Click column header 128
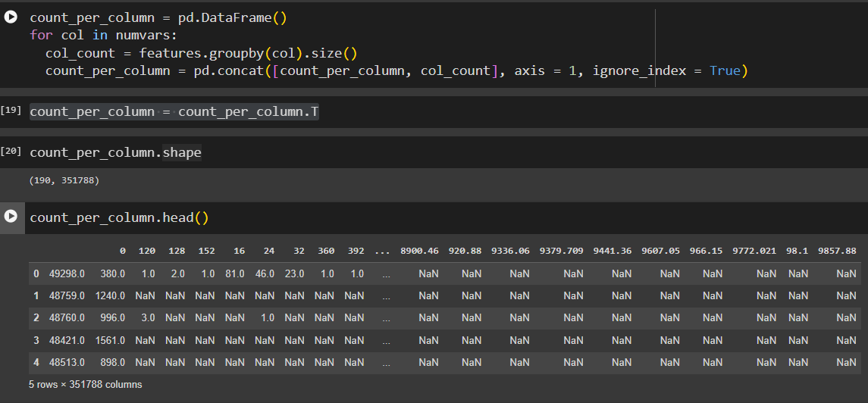Image resolution: width=868 pixels, height=403 pixels. click(177, 251)
